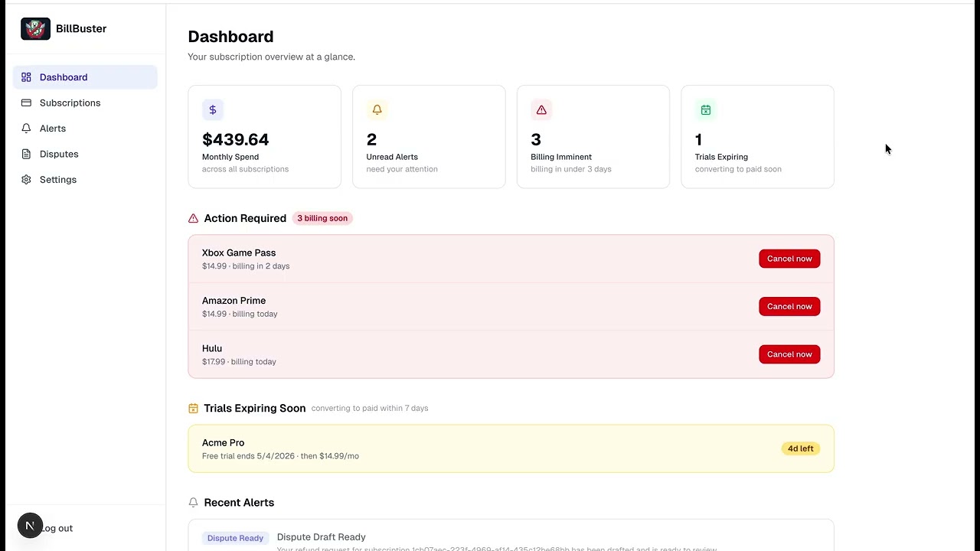The width and height of the screenshot is (980, 551).
Task: Cancel the Xbox Game Pass subscription now
Action: tap(789, 259)
